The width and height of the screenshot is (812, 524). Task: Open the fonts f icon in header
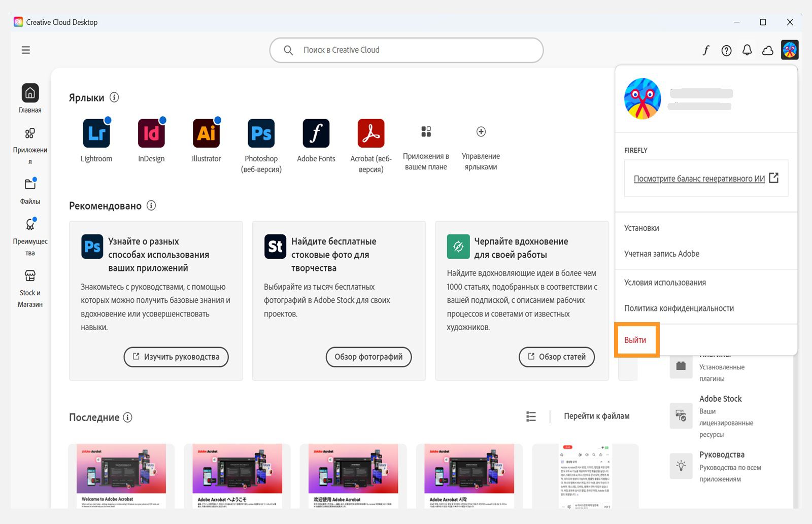click(706, 50)
